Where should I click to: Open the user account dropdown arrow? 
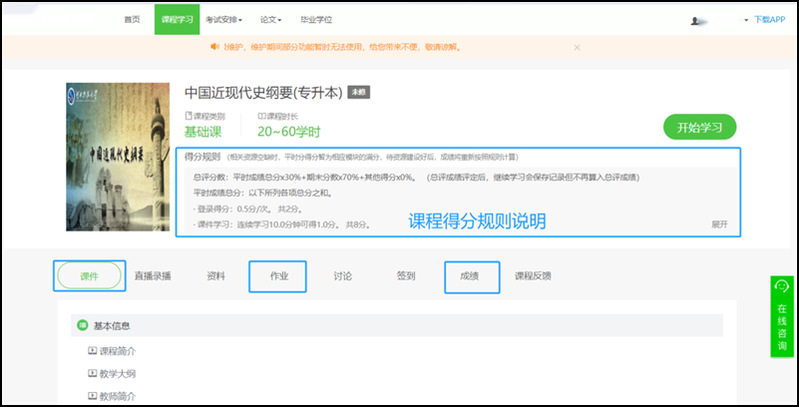pos(746,19)
